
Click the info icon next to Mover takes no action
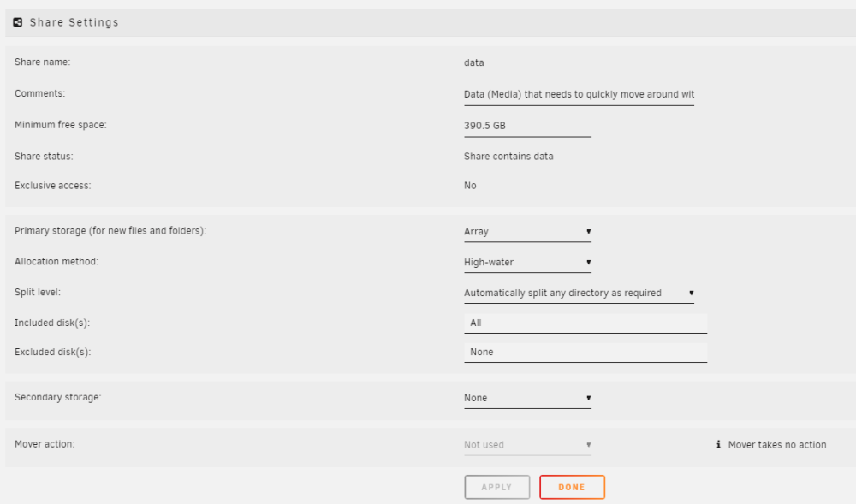pyautogui.click(x=718, y=445)
